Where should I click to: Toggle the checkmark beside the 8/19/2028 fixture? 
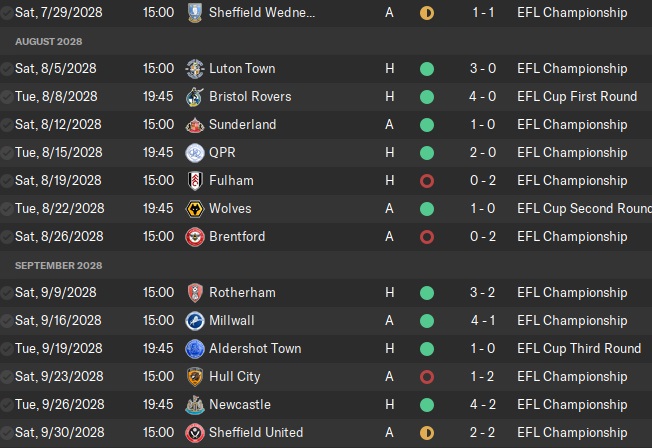[7, 181]
